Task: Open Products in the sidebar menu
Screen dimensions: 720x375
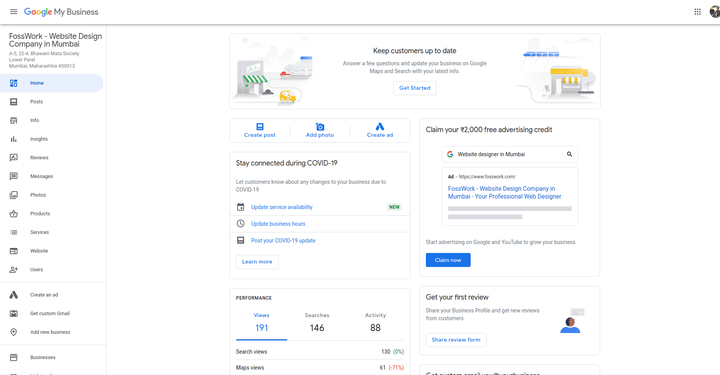Action: pos(51,213)
